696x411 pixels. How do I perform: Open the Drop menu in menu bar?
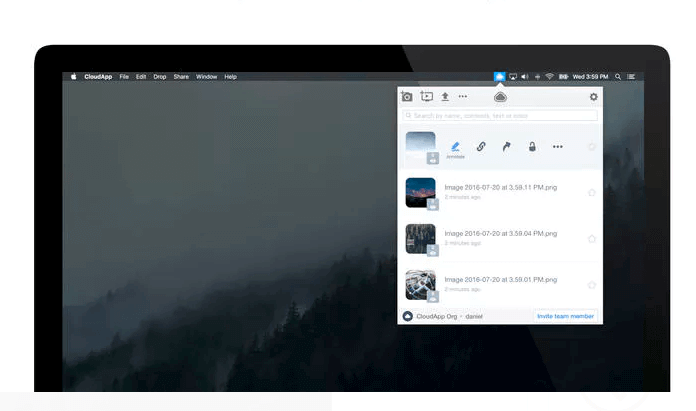click(160, 77)
